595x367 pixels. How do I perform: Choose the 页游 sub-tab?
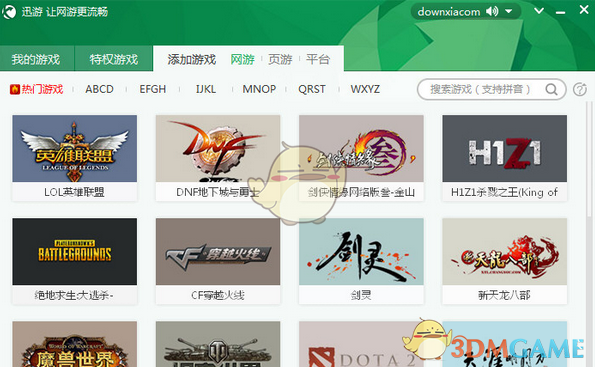[280, 59]
